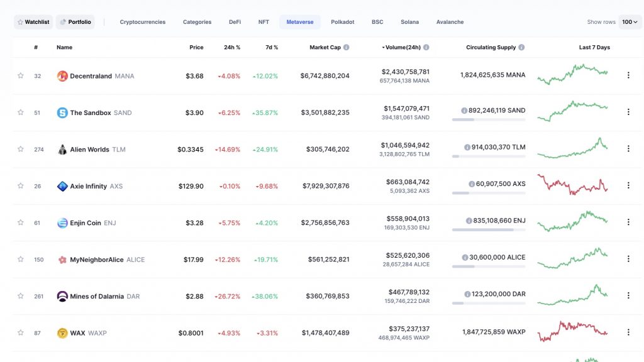Open the Watchlist button
Viewport: 644px width, 362px height.
tap(33, 22)
